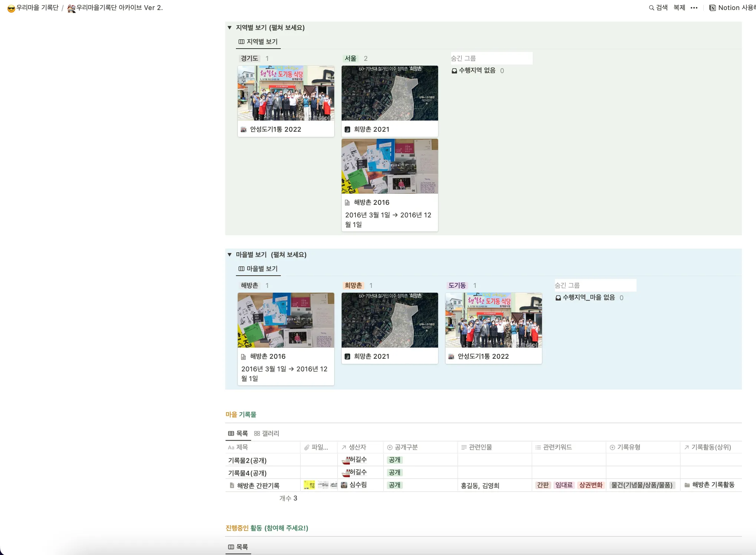
Task: Click the 복제 duplicate button
Action: click(x=679, y=8)
